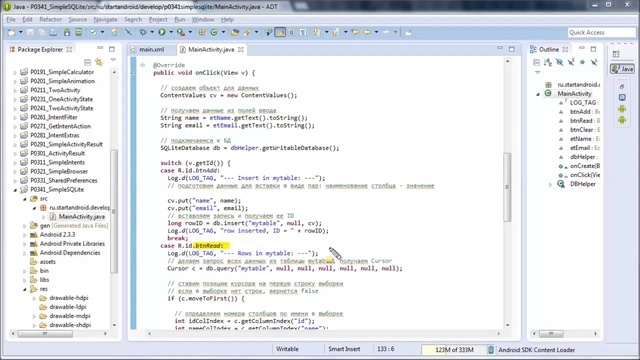The image size is (640, 360).
Task: Click the New Java Class icon
Action: (214, 32)
